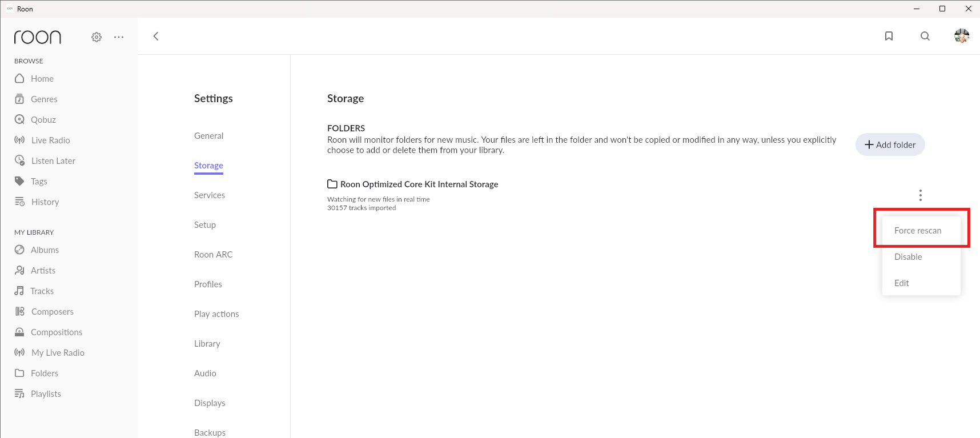980x438 pixels.
Task: Open Roon ARC settings
Action: tap(214, 255)
